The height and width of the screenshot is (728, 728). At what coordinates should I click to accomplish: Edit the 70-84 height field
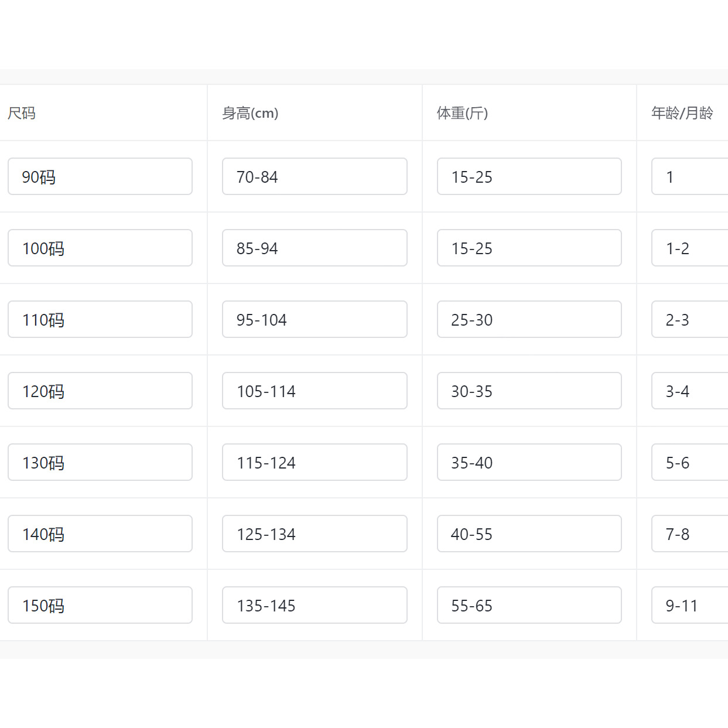pyautogui.click(x=315, y=176)
